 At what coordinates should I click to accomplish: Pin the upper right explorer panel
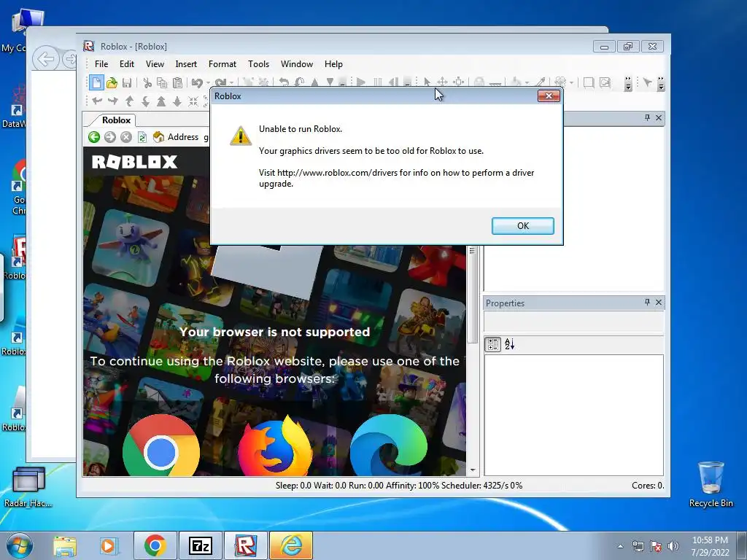pos(647,117)
